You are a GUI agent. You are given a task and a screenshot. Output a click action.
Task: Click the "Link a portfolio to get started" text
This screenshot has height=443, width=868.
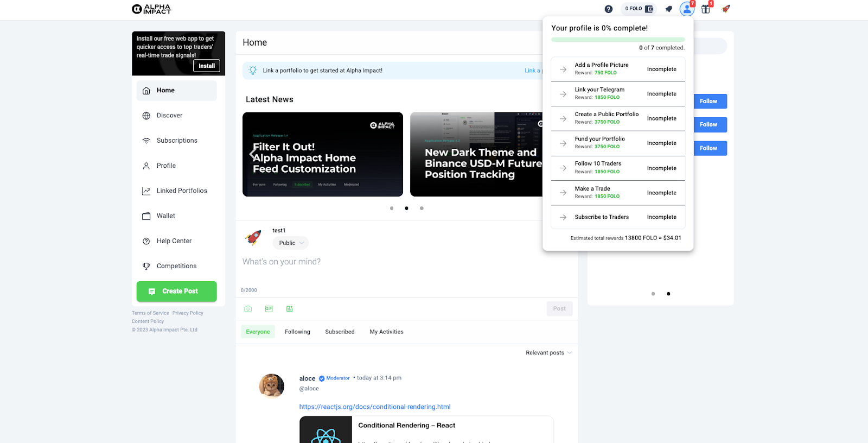[x=323, y=71]
